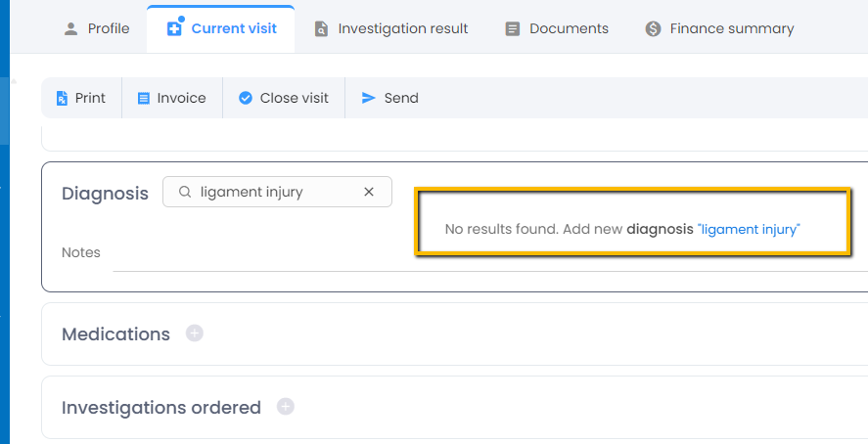Add new diagnosis "ligament injury" link
The height and width of the screenshot is (444, 868).
tap(749, 229)
